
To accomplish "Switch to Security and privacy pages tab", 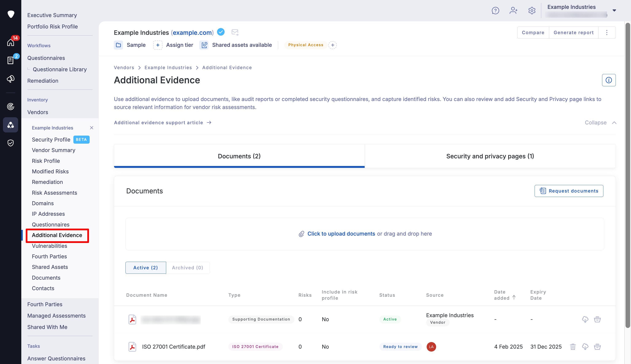I will [x=490, y=156].
